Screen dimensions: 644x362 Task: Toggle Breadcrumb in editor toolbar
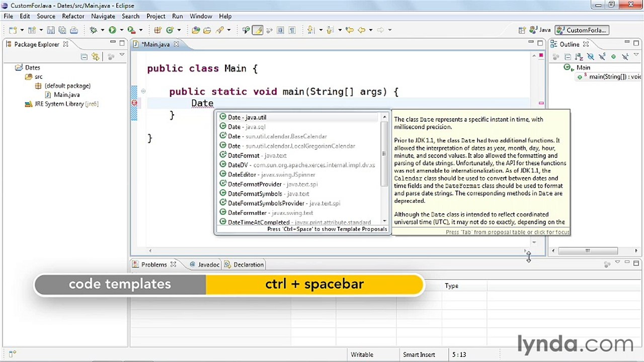coord(246,30)
